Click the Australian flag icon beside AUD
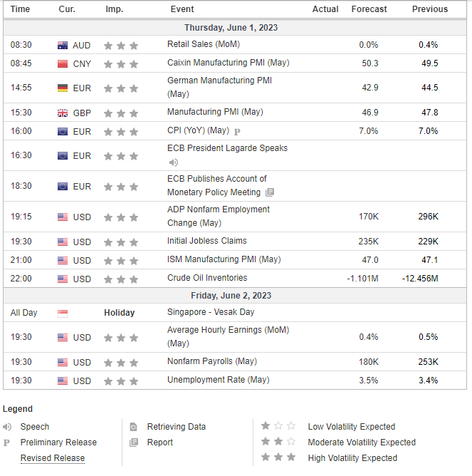Image resolution: width=472 pixels, height=476 pixels. 63,45
